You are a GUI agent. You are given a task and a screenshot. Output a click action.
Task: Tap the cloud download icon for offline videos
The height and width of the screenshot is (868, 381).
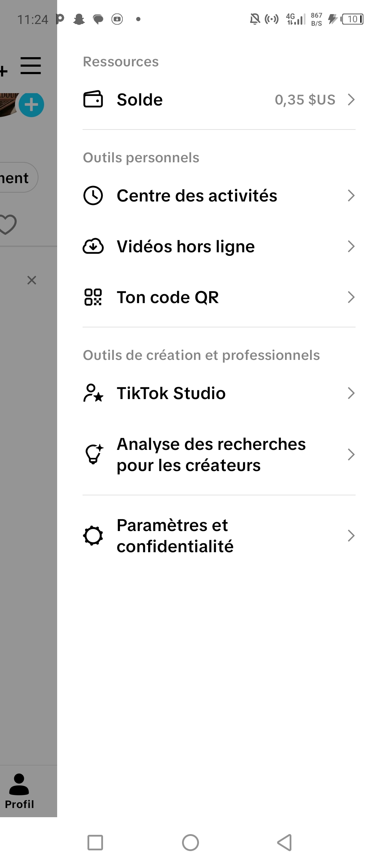pyautogui.click(x=93, y=246)
